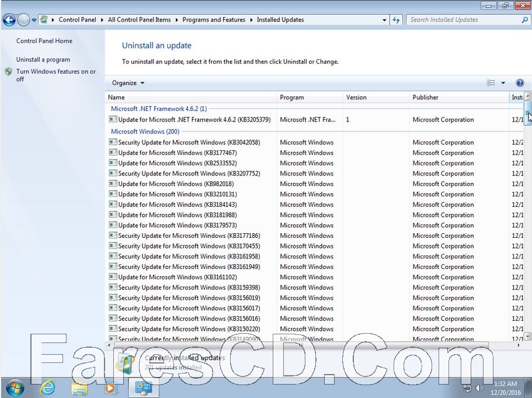Select Security Update for Microsoft Windows (KB3156019)
This screenshot has height=398, width=532.
tap(189, 298)
